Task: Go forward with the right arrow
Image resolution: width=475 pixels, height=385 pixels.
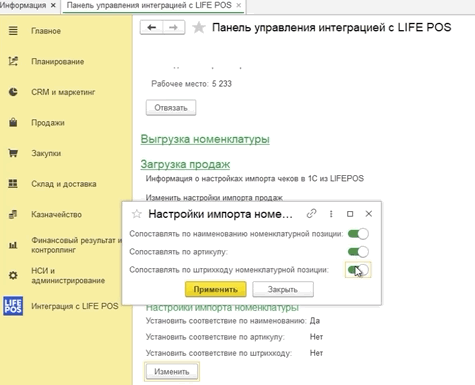Action: coord(173,27)
